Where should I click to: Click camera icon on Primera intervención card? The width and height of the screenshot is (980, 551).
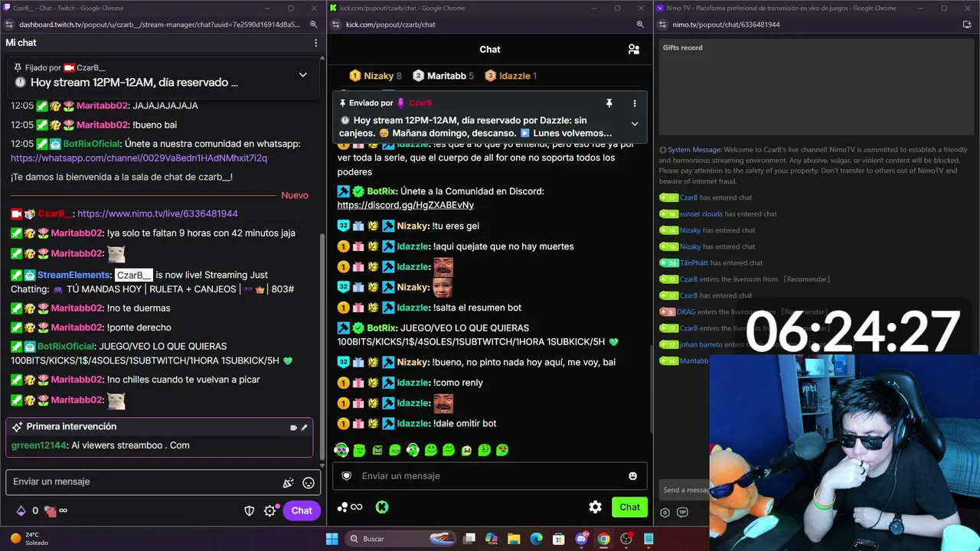click(293, 428)
